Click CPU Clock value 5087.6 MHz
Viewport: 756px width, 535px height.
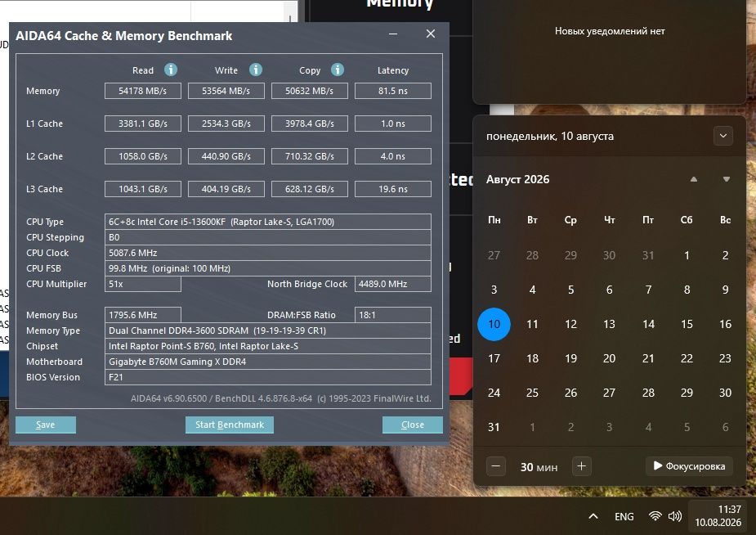point(267,253)
